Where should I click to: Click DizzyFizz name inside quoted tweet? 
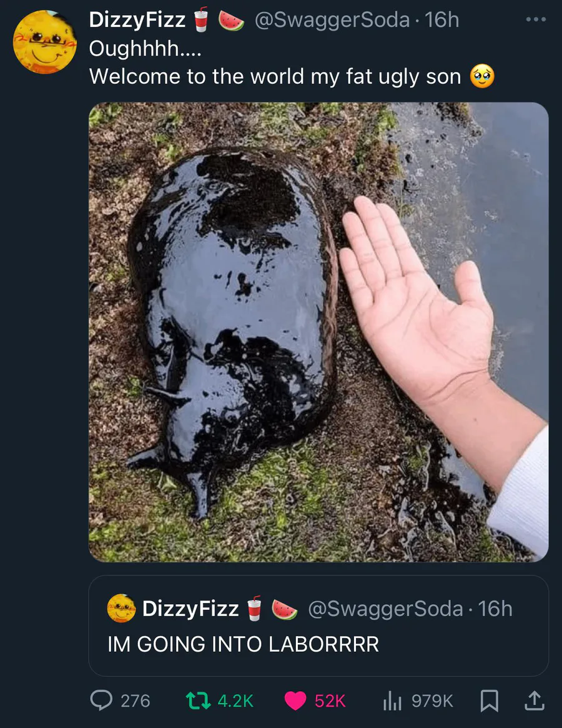pyautogui.click(x=190, y=609)
